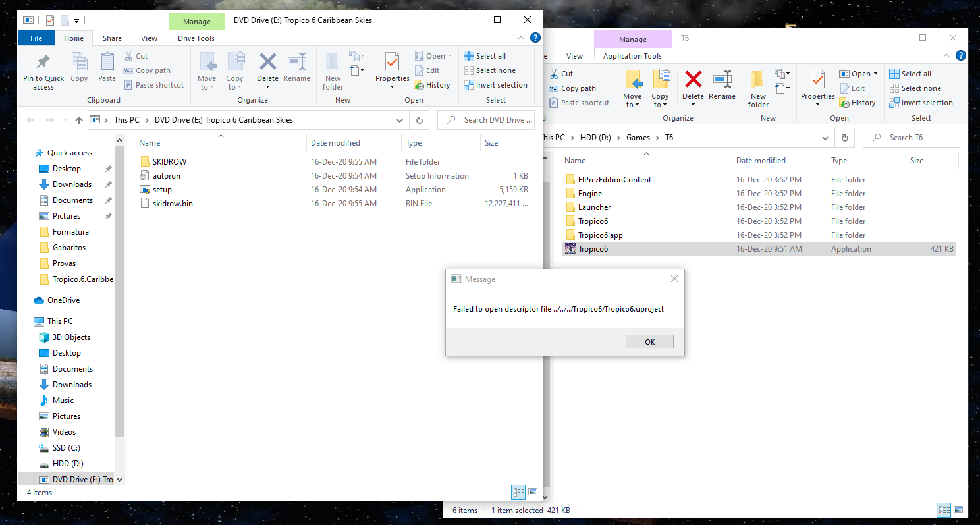Go up one level in DVD Drive window
This screenshot has width=980, height=525.
(x=79, y=120)
